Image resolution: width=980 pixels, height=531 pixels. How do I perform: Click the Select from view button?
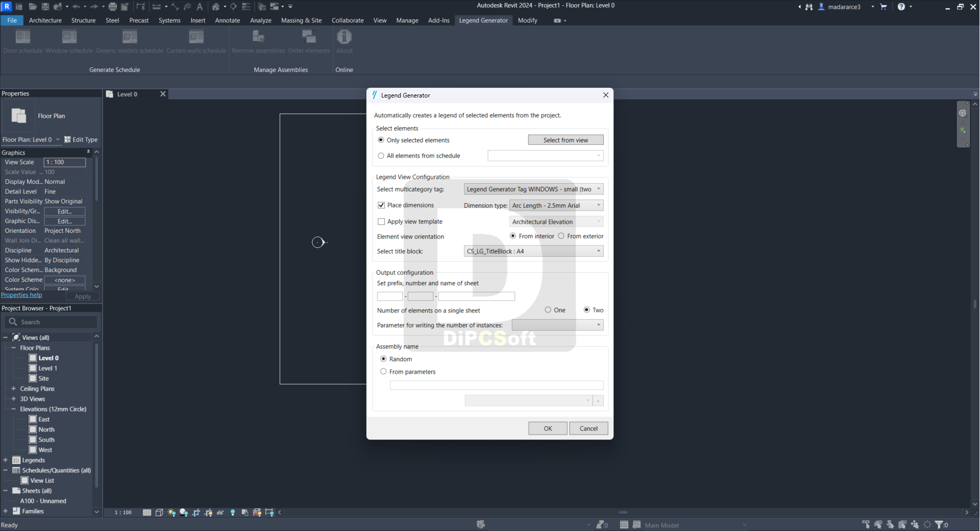[566, 140]
